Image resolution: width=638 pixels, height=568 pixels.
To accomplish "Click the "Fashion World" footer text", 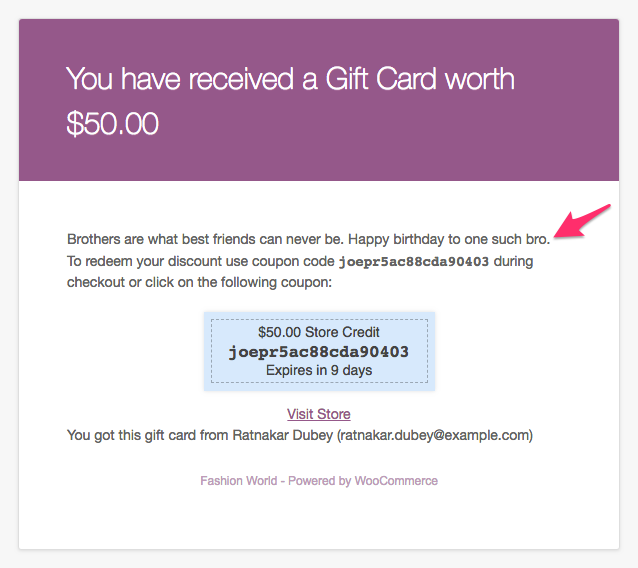I will (x=238, y=481).
